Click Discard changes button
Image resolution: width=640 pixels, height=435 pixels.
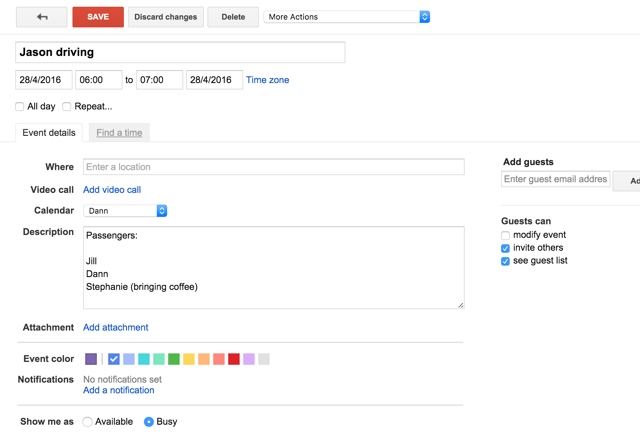[166, 17]
